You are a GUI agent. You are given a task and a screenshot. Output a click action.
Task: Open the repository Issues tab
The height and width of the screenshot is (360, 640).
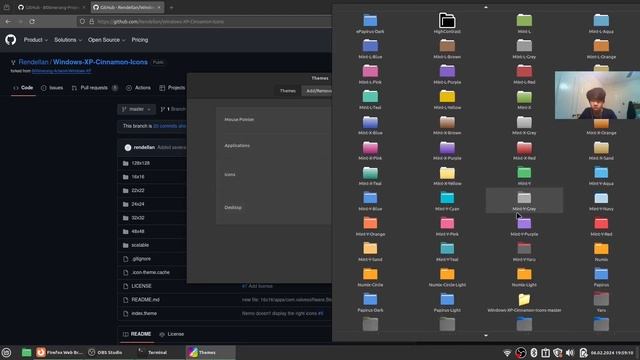52,88
